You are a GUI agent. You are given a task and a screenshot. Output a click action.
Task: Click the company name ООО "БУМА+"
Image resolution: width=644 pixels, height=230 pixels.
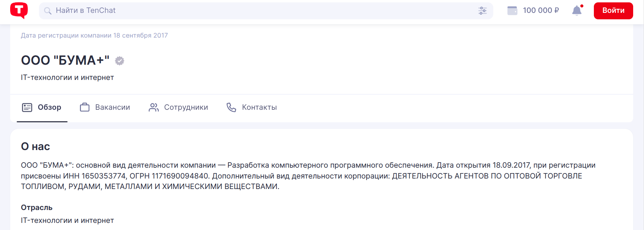coord(65,60)
